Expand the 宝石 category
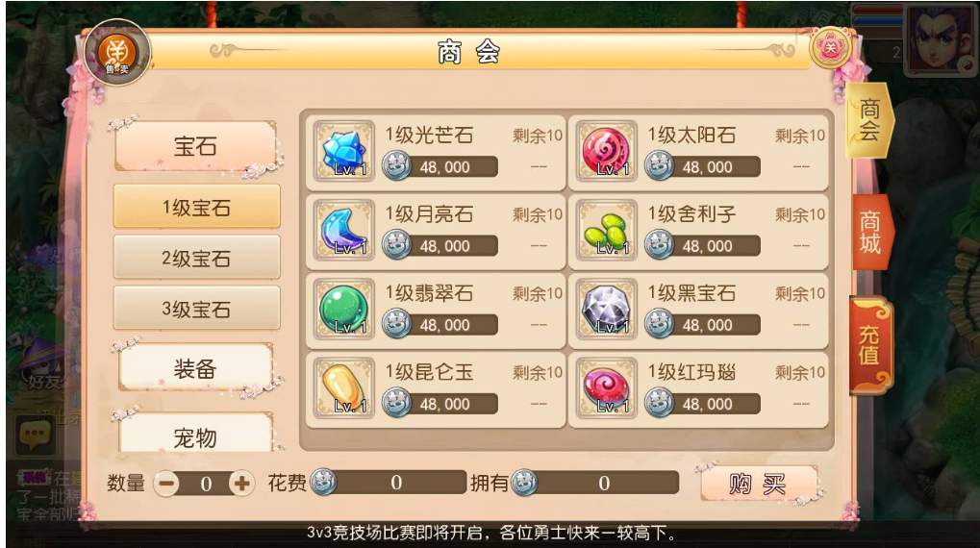This screenshot has height=548, width=980. tap(195, 146)
